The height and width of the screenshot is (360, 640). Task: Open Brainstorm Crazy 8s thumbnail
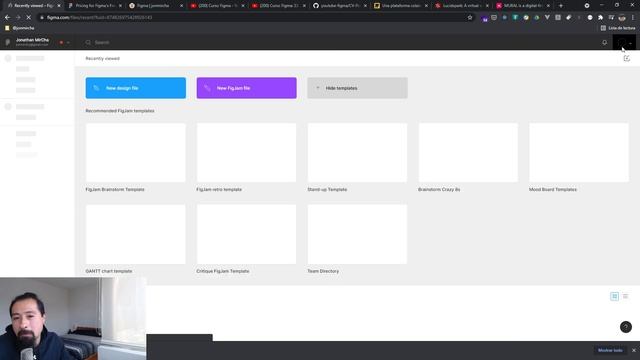[468, 153]
